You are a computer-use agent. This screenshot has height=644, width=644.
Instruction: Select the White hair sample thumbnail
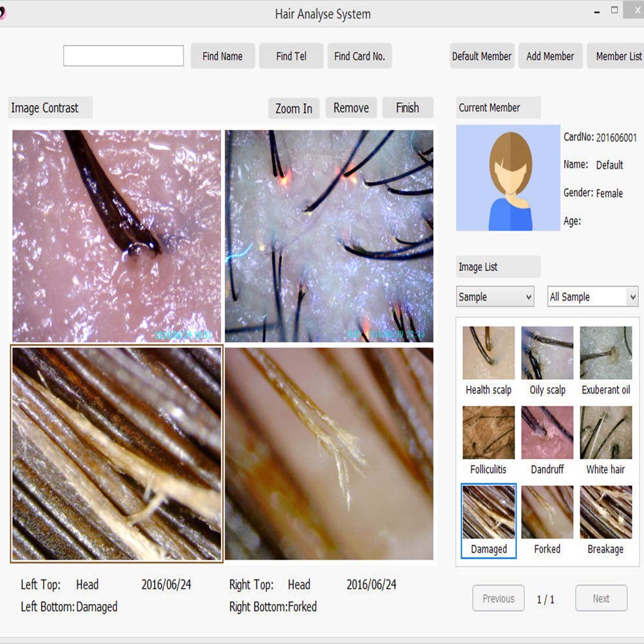coord(605,433)
